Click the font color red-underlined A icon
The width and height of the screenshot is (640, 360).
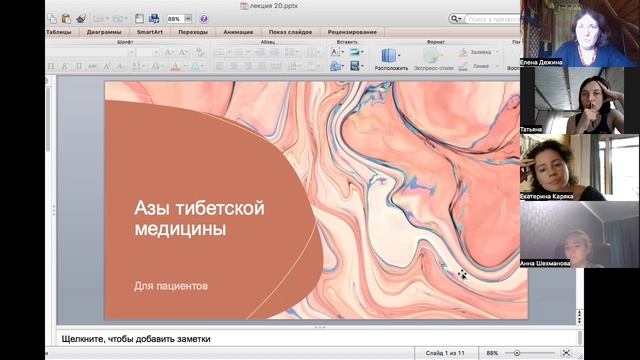coord(175,66)
